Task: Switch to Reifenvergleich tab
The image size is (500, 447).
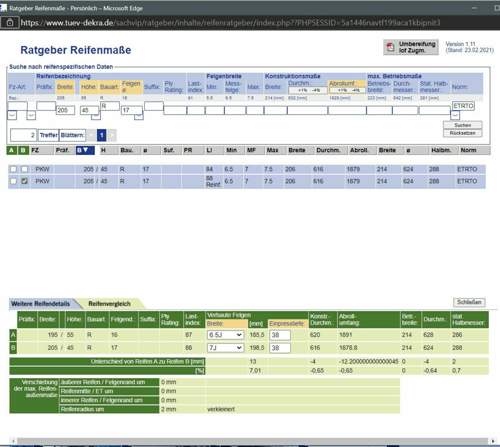Action: pyautogui.click(x=109, y=304)
